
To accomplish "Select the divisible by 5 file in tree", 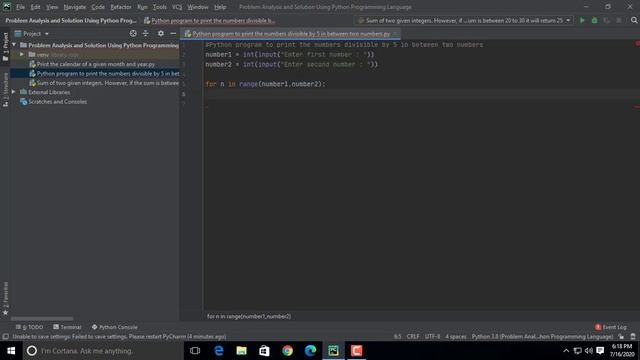I will pos(104,73).
